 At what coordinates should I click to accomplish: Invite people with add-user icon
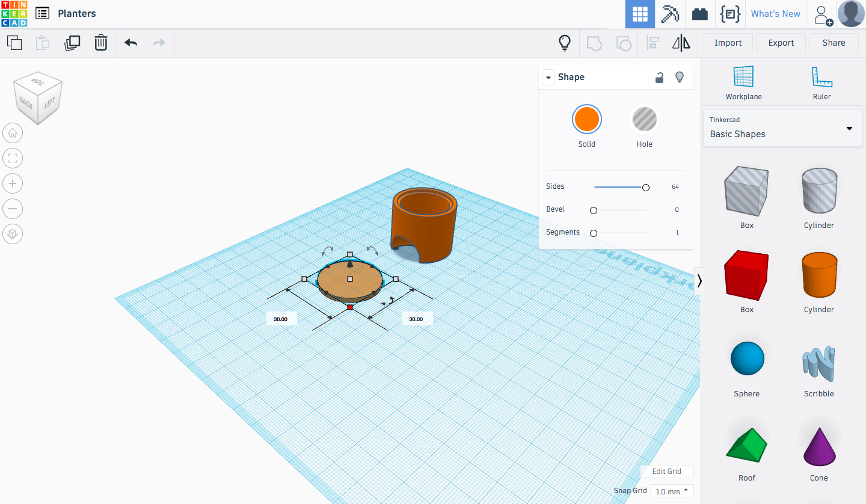click(823, 14)
